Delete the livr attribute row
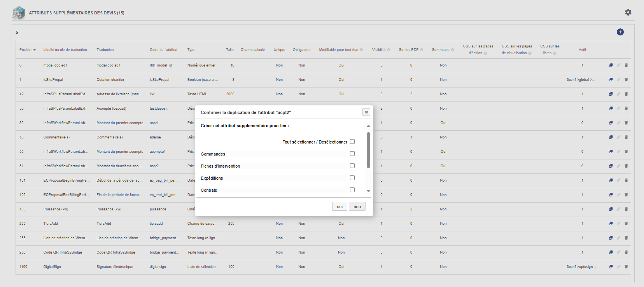Viewport: 644px width, 287px height. pos(626,94)
